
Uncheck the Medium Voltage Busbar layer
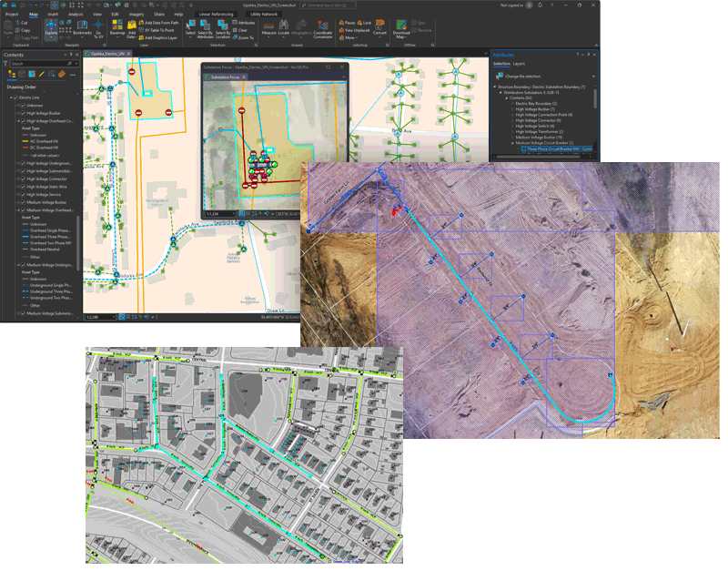(x=23, y=202)
